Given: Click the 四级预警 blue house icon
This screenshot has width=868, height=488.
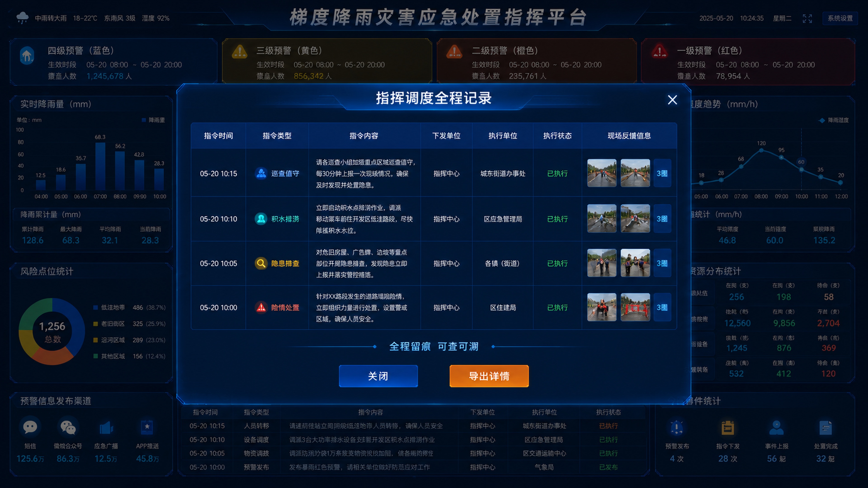Looking at the screenshot, I should (x=27, y=56).
